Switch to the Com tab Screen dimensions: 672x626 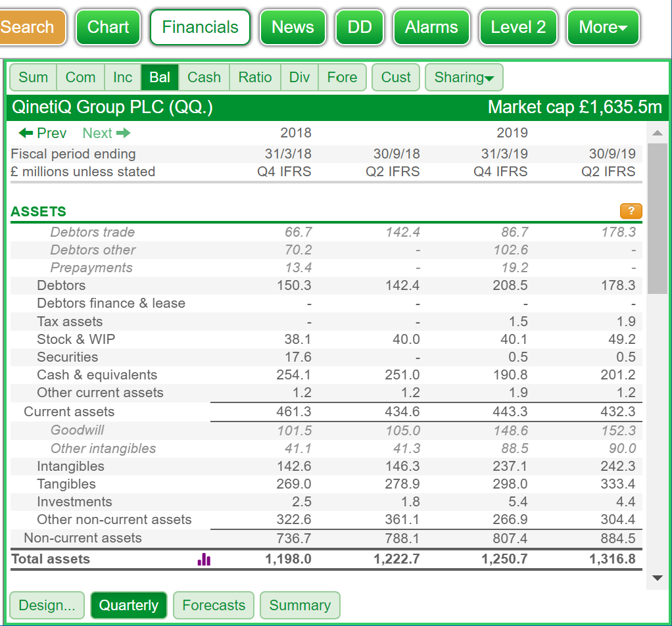(80, 77)
